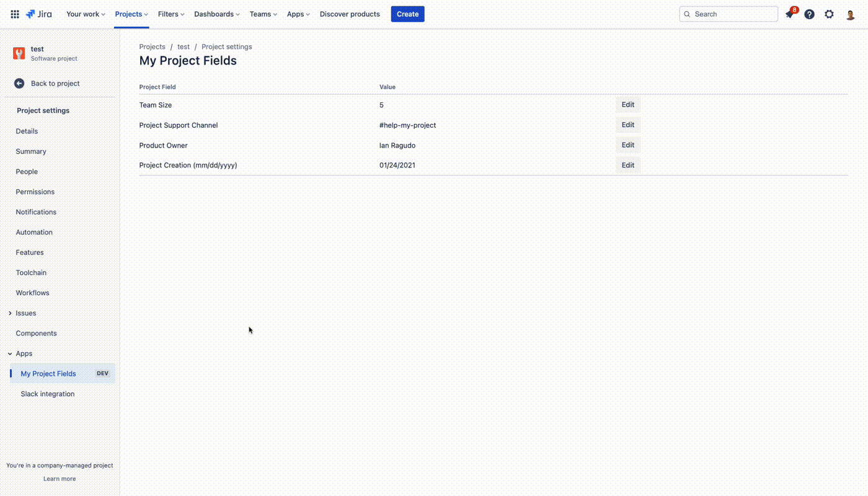Open the settings gear icon
This screenshot has width=868, height=496.
[x=829, y=14]
